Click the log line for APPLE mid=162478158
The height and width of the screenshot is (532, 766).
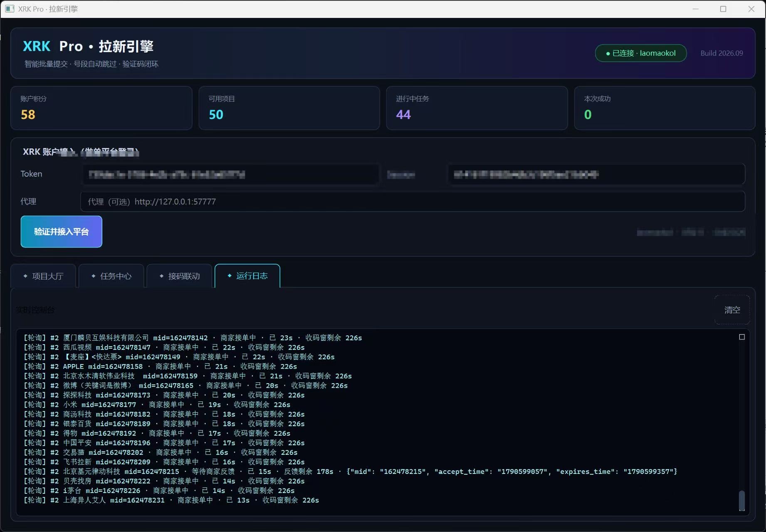coord(161,367)
